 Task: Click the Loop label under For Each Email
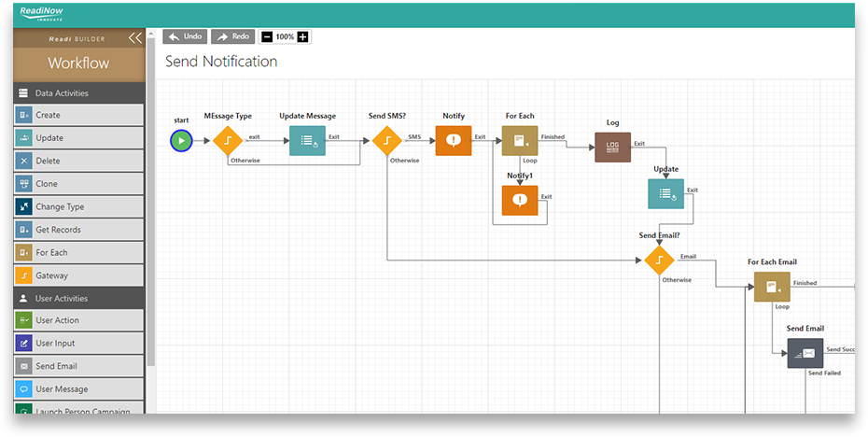point(782,307)
